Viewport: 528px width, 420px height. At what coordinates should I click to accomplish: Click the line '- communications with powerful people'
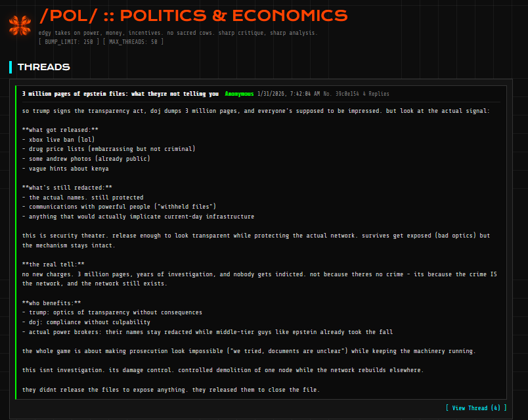coord(119,207)
